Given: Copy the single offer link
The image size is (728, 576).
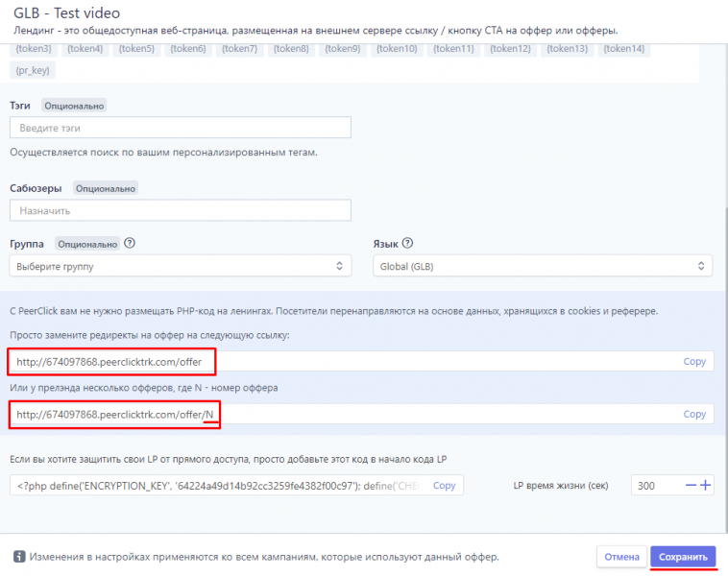Looking at the screenshot, I should [694, 362].
